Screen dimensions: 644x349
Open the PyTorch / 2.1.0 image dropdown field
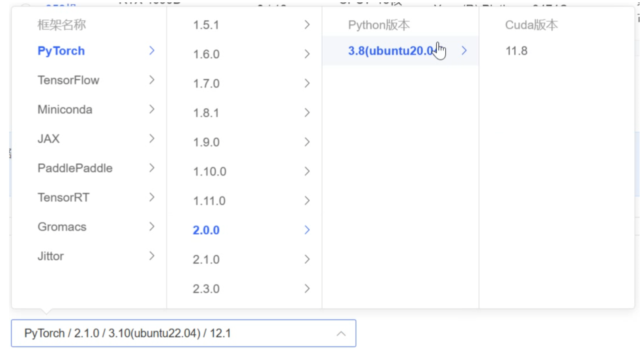tap(184, 333)
